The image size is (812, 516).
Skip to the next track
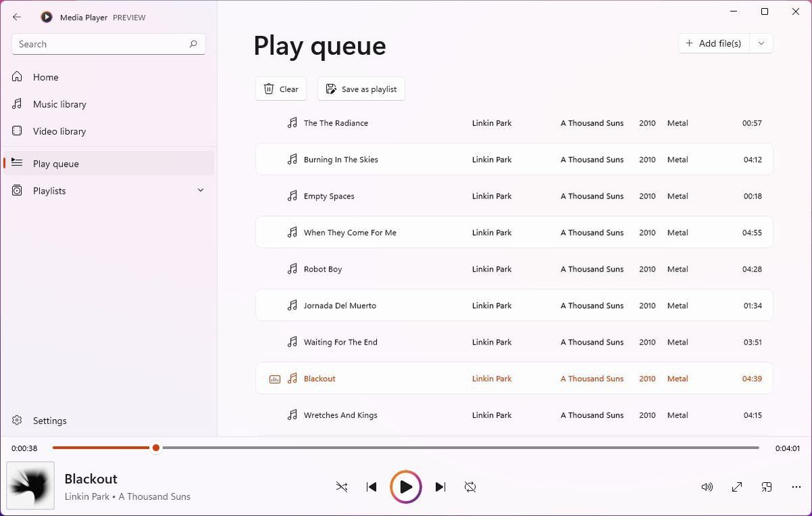(x=441, y=487)
